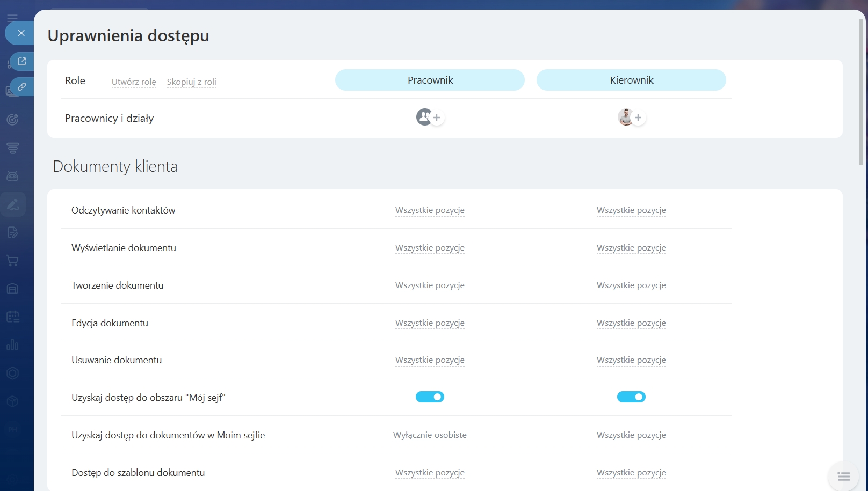Change "Wyłącznie osobiste" setting for Pracownik
The width and height of the screenshot is (868, 491).
coord(430,435)
